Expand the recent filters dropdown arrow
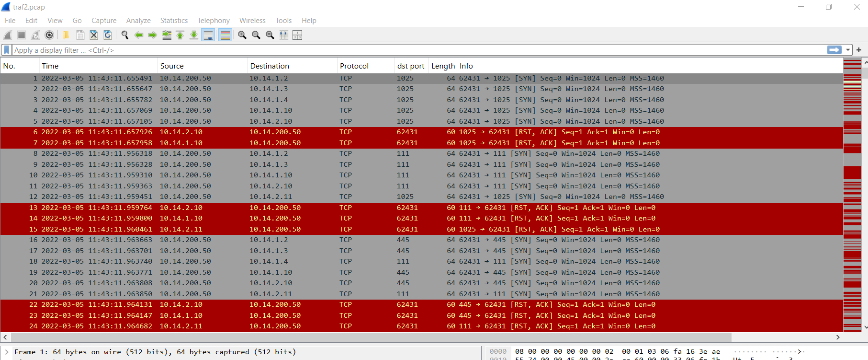The width and height of the screenshot is (868, 360). point(848,50)
